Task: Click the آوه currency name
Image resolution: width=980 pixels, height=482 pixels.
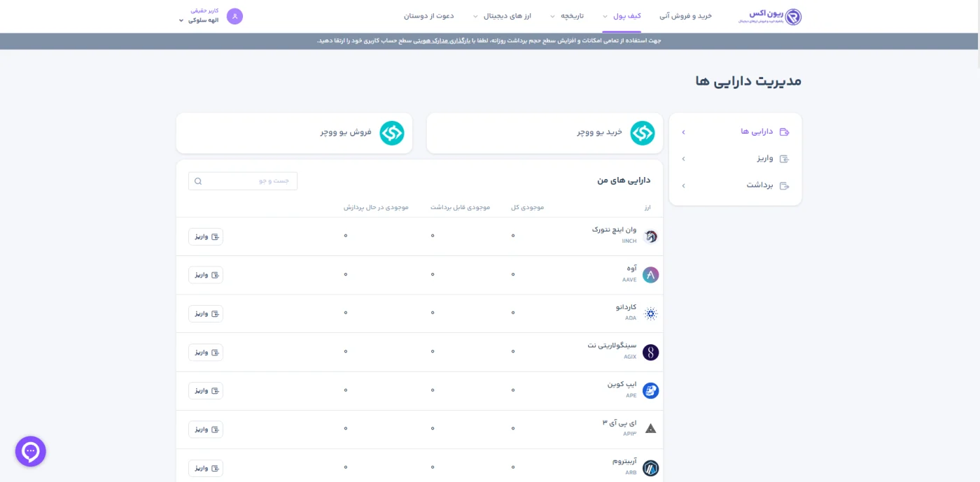Action: click(631, 269)
